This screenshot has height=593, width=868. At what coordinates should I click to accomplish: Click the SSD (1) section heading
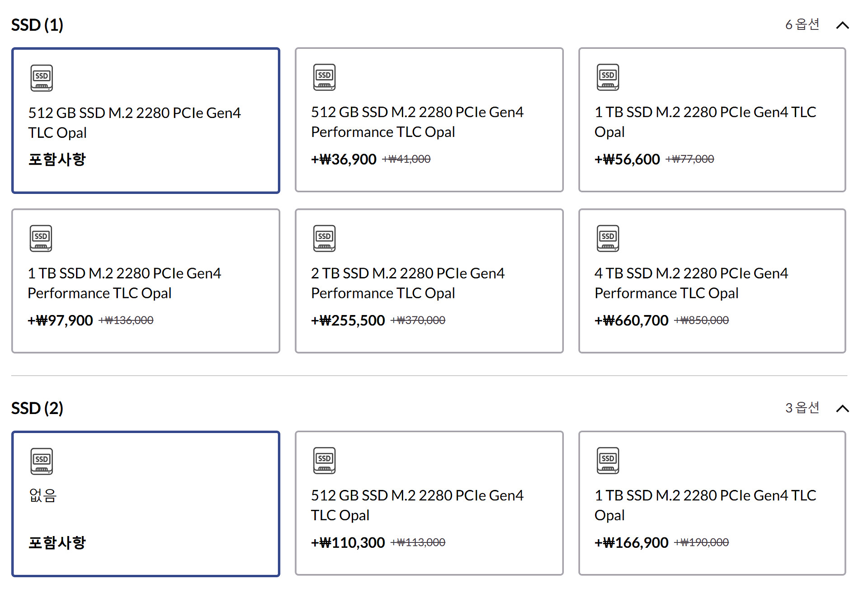click(37, 25)
